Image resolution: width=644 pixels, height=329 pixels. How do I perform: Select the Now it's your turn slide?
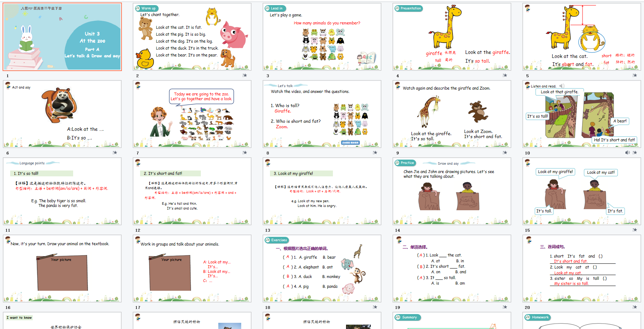click(x=62, y=269)
